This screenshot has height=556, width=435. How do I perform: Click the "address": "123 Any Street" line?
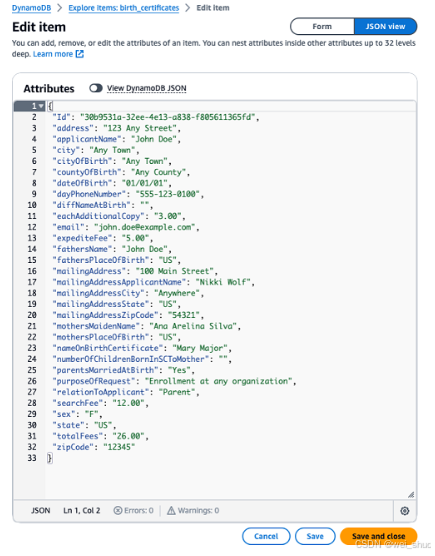coord(117,128)
